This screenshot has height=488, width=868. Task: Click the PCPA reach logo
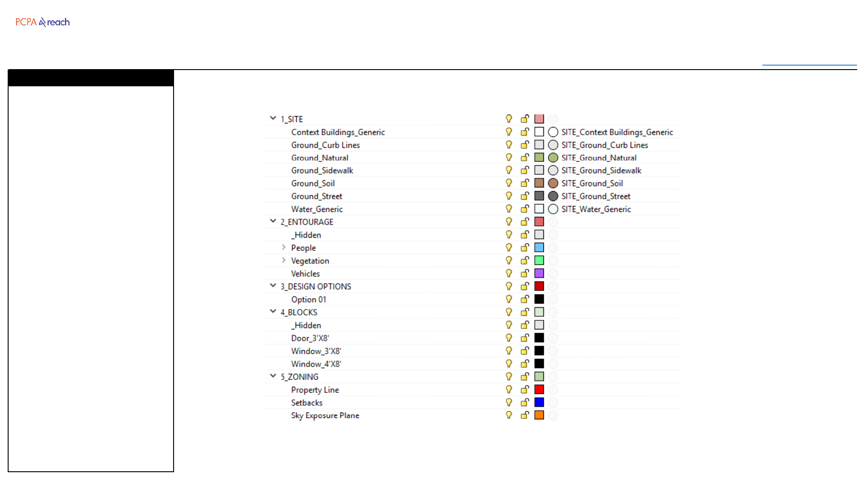42,22
